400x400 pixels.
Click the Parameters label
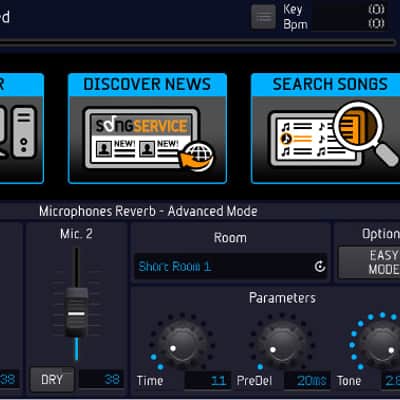click(282, 298)
